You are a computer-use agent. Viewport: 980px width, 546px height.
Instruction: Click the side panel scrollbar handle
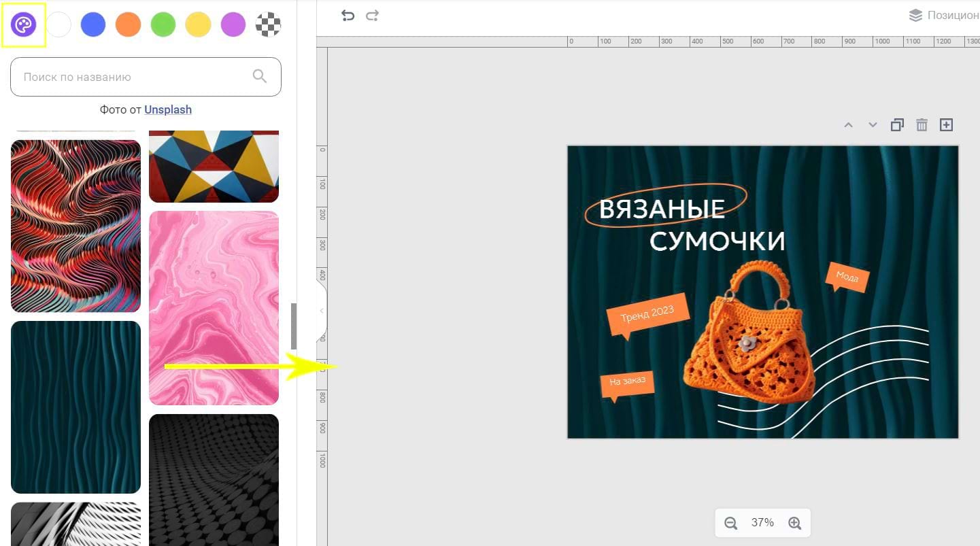click(x=294, y=326)
